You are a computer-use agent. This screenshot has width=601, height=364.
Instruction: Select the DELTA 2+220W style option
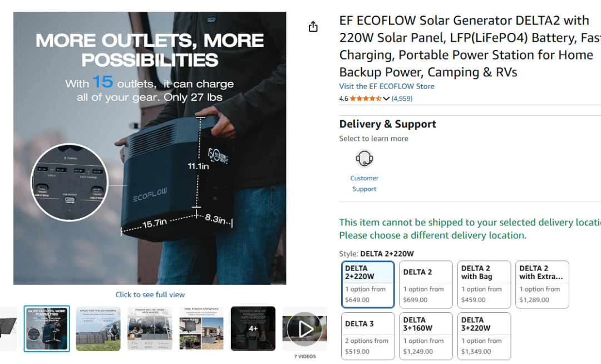click(x=368, y=284)
